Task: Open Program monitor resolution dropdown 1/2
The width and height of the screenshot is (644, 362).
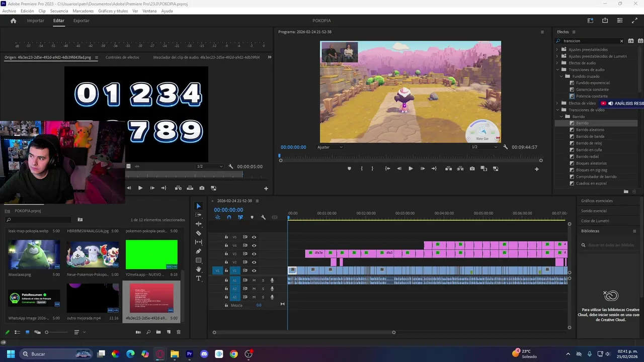Action: click(x=484, y=147)
